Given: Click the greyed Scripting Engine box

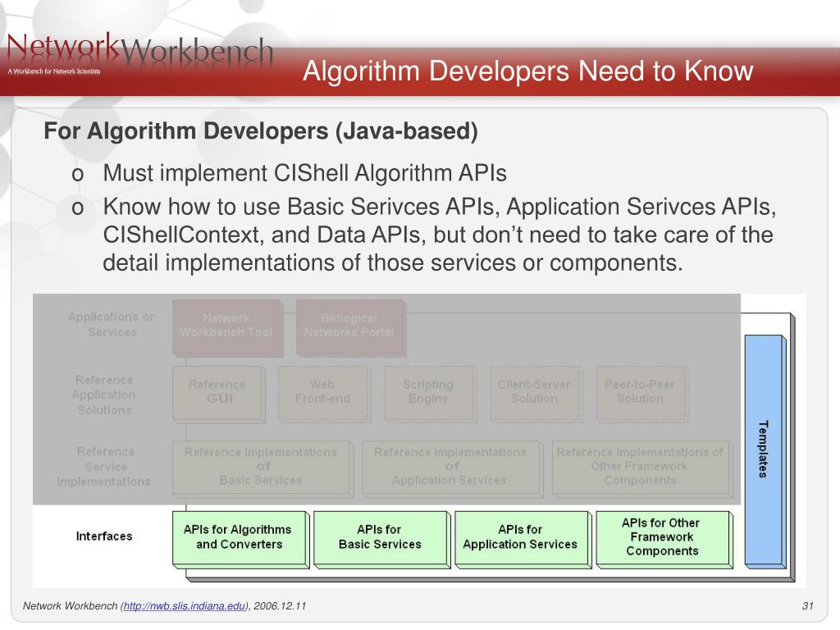Looking at the screenshot, I should point(430,395).
